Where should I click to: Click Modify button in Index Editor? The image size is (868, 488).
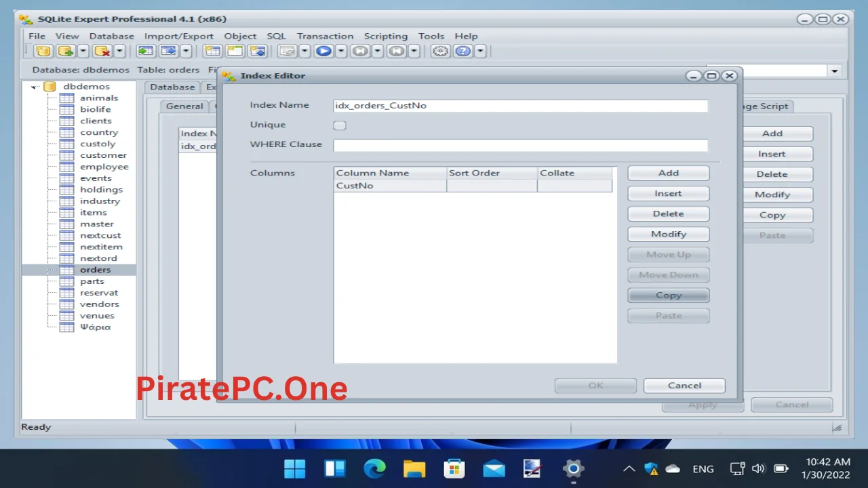click(x=669, y=234)
